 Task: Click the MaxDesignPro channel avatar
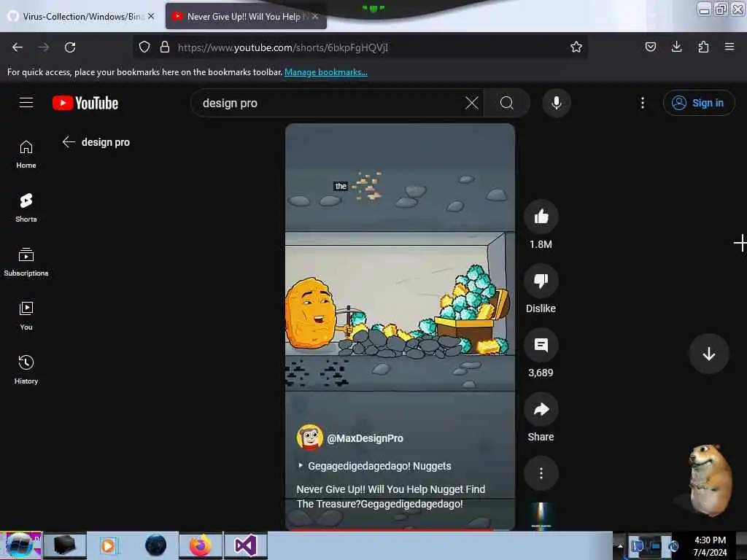tap(309, 437)
